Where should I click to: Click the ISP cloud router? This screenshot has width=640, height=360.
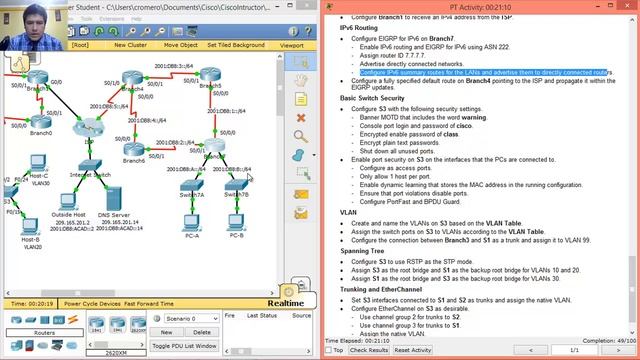pyautogui.click(x=89, y=127)
